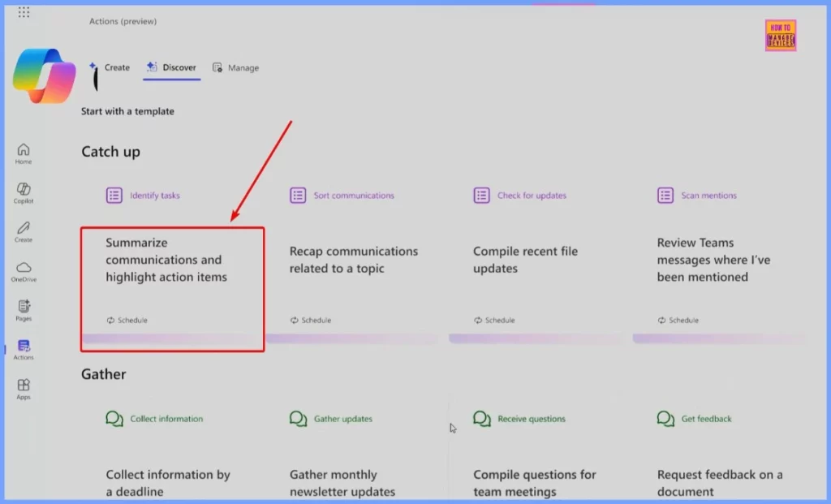The image size is (831, 504).
Task: Open the Get feedback label
Action: 707,419
